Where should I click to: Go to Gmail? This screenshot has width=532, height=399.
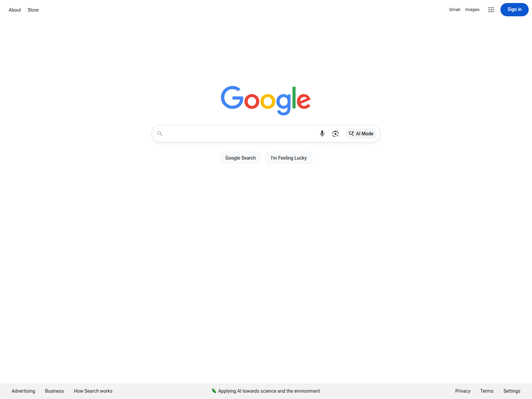pyautogui.click(x=455, y=10)
